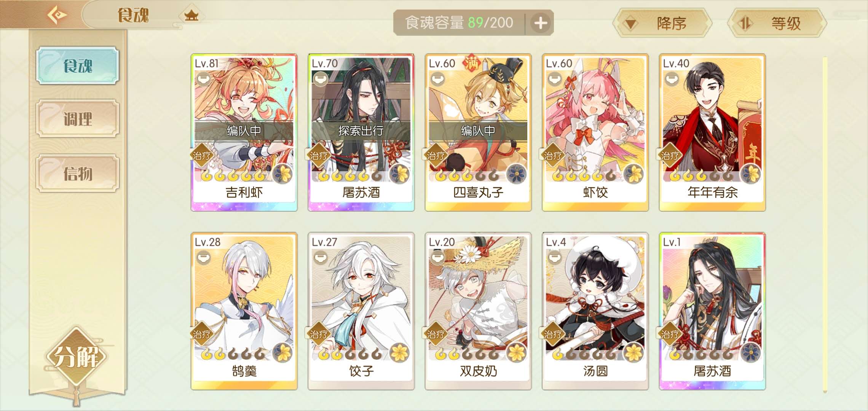Click the 分解 button
Screen dimensions: 868x411
[x=76, y=357]
